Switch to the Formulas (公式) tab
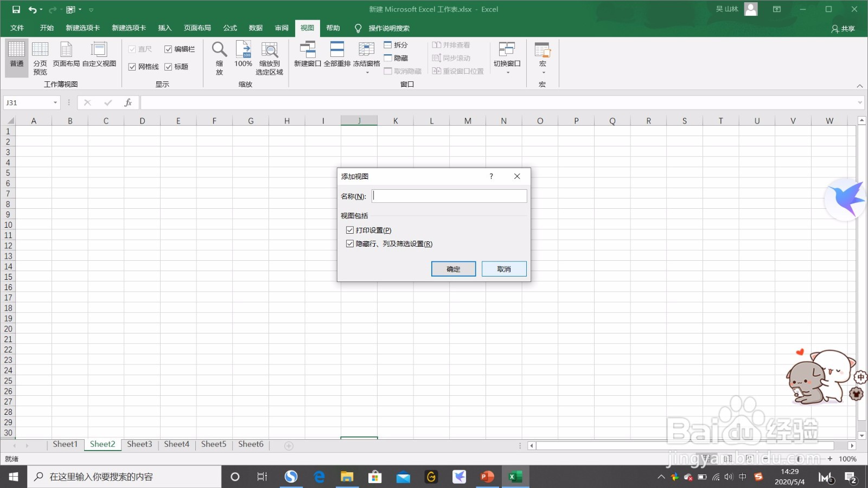 (x=230, y=28)
